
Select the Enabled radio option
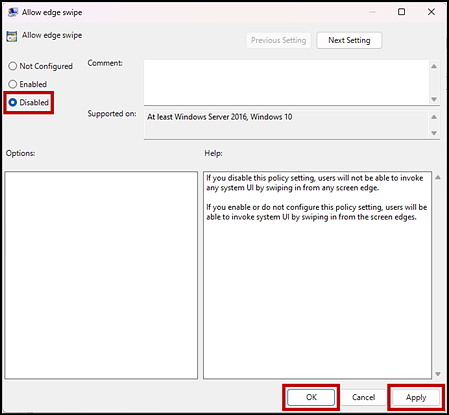pos(27,84)
